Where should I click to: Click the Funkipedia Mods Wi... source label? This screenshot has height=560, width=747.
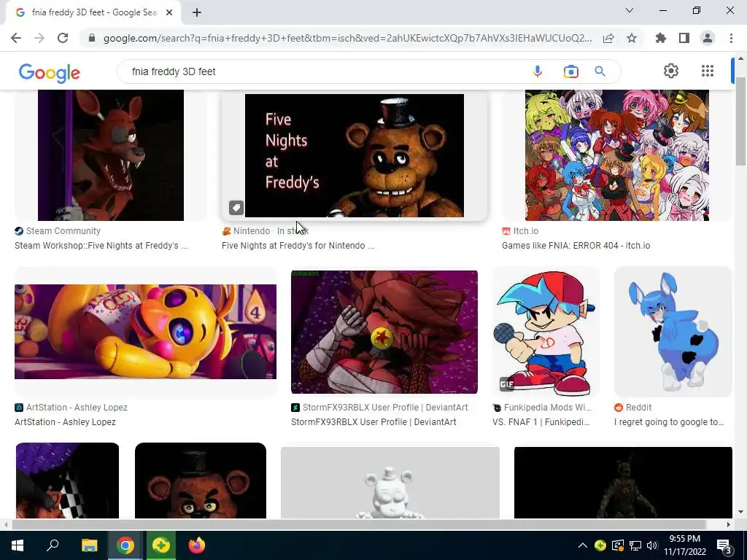pyautogui.click(x=547, y=408)
